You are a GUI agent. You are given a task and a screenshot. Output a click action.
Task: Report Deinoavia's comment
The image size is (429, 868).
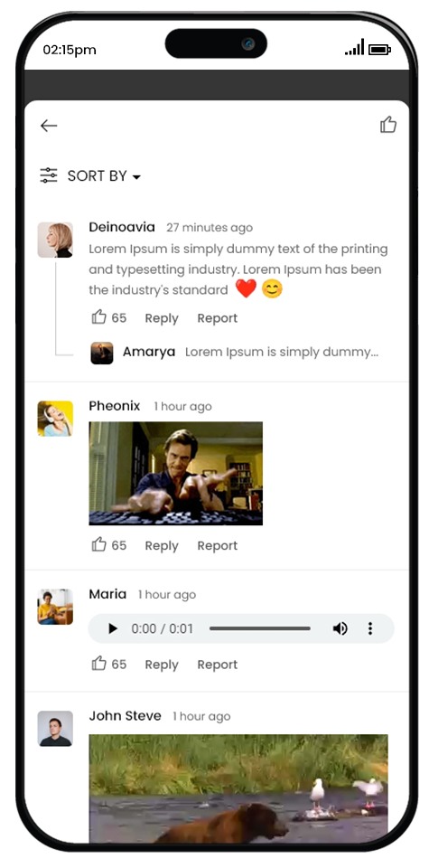tap(218, 318)
